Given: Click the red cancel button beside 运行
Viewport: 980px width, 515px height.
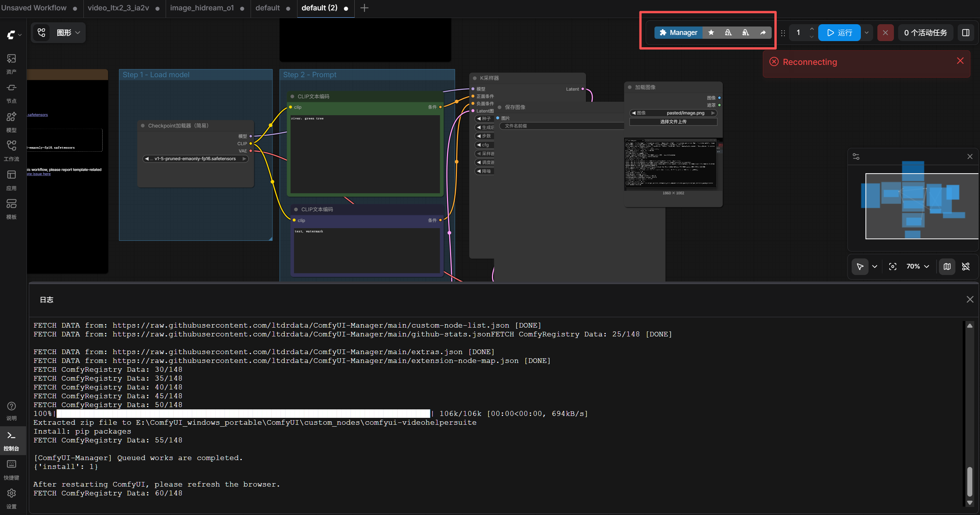Looking at the screenshot, I should tap(885, 33).
